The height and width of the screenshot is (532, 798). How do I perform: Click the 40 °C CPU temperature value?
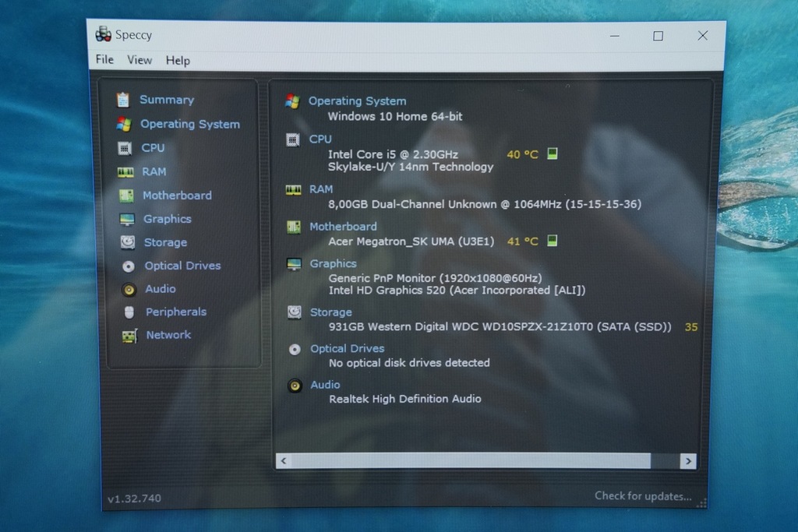pos(522,154)
